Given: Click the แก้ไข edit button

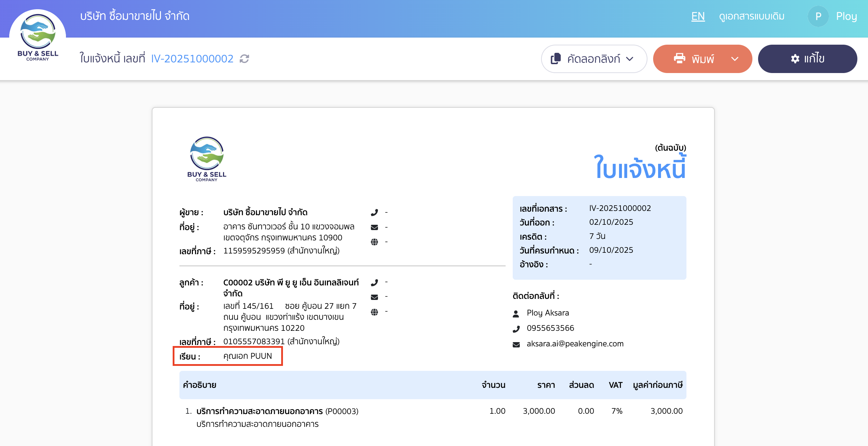Looking at the screenshot, I should (807, 58).
